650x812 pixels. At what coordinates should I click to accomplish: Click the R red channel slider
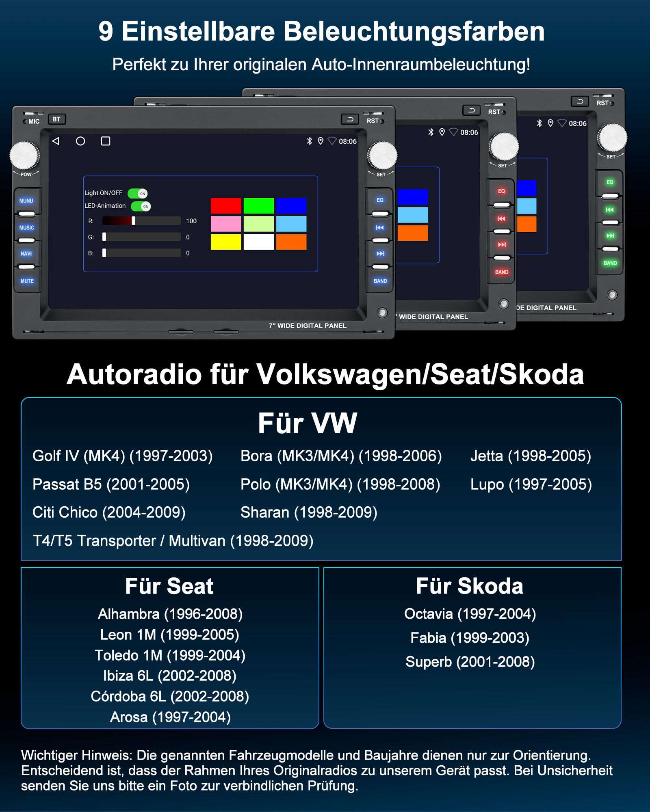(141, 220)
